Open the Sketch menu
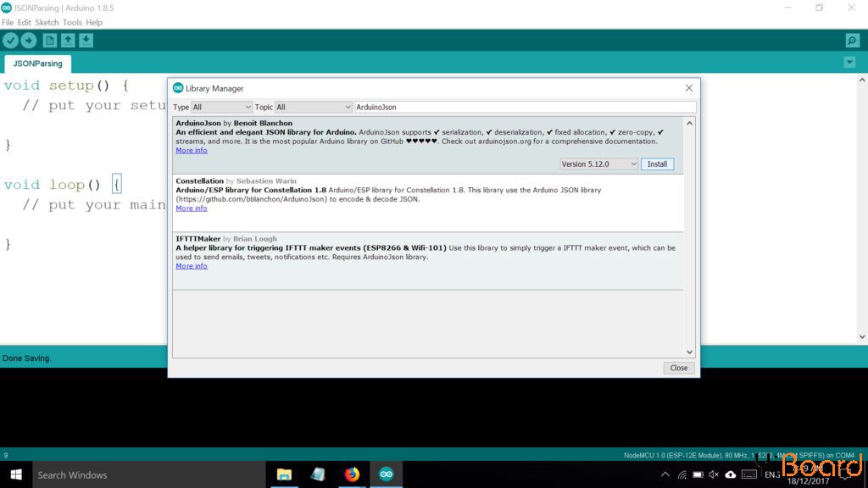This screenshot has width=868, height=488. pyautogui.click(x=47, y=23)
